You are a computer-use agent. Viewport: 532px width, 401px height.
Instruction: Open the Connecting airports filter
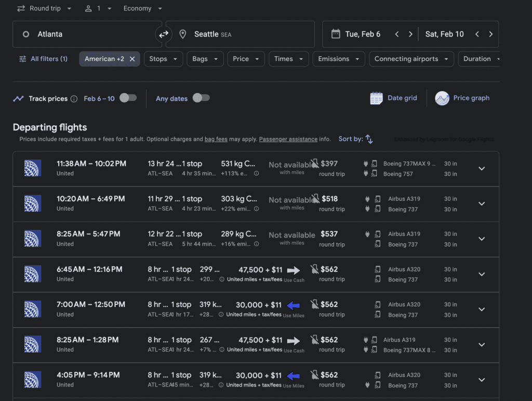click(x=411, y=59)
